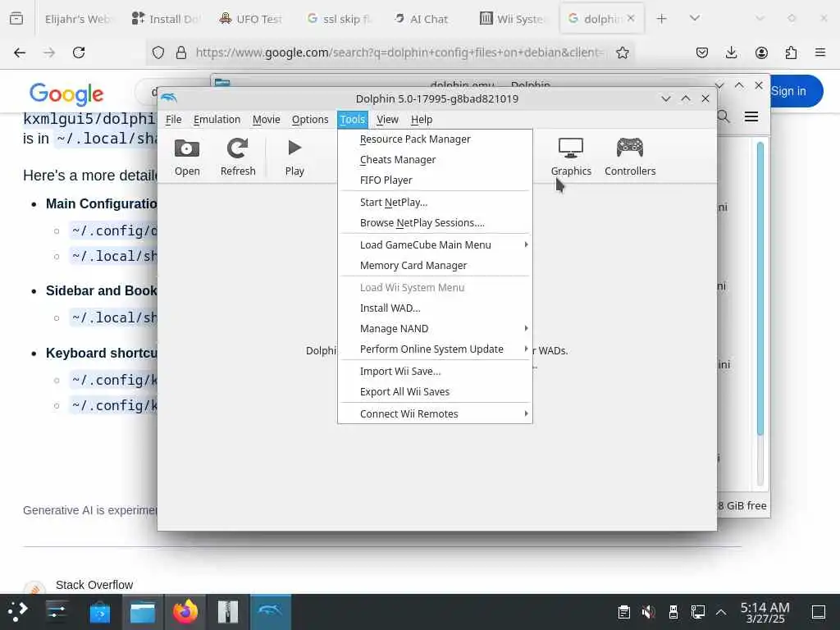Viewport: 840px width, 630px height.
Task: Open Firefox extensions icon
Action: pos(791,52)
